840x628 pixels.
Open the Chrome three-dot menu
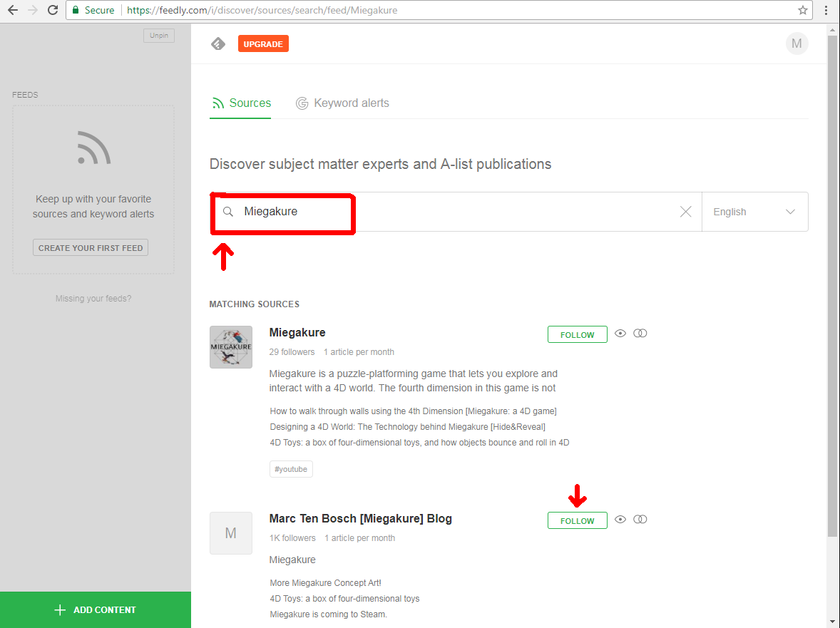click(x=826, y=10)
